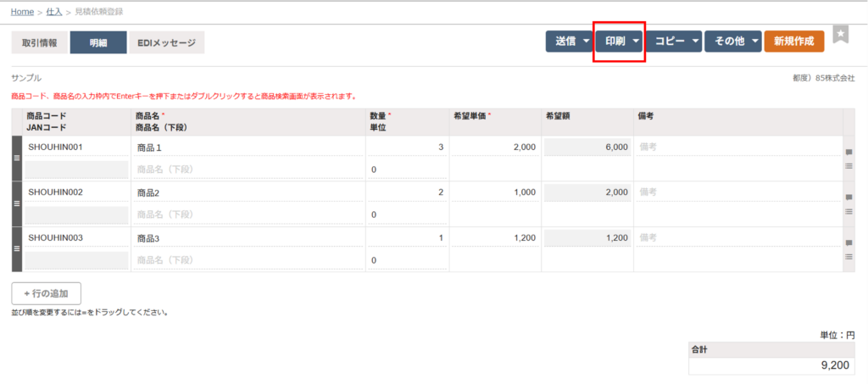Switch to the EDIメッセージ tab

tap(166, 42)
